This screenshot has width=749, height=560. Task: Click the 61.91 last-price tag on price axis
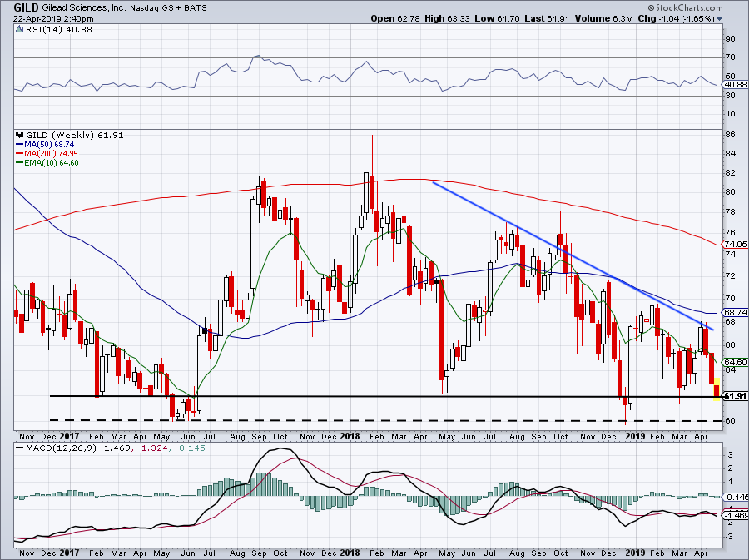735,396
